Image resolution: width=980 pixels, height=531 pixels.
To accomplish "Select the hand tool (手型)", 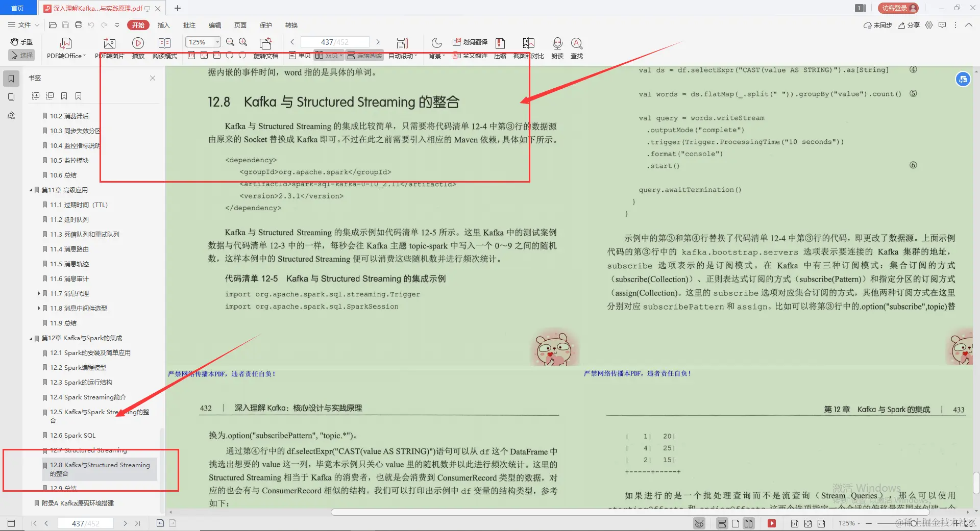I will coord(20,42).
